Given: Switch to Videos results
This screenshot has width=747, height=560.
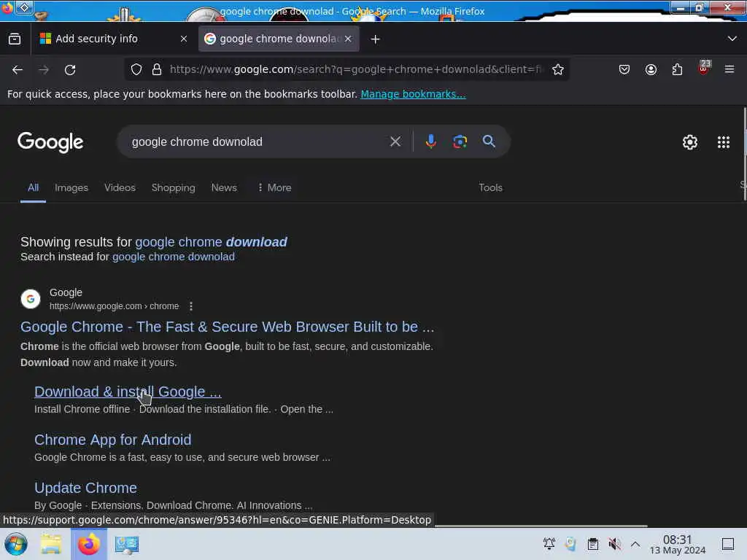Looking at the screenshot, I should coord(120,187).
